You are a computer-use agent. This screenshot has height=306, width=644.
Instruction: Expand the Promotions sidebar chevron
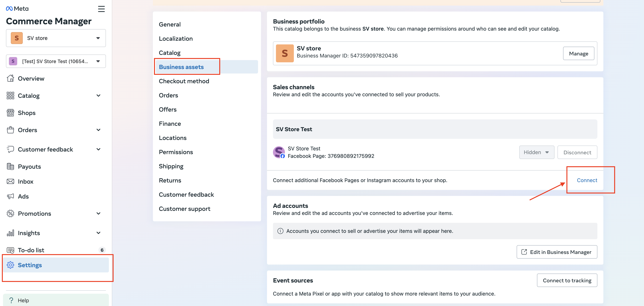(x=98, y=213)
